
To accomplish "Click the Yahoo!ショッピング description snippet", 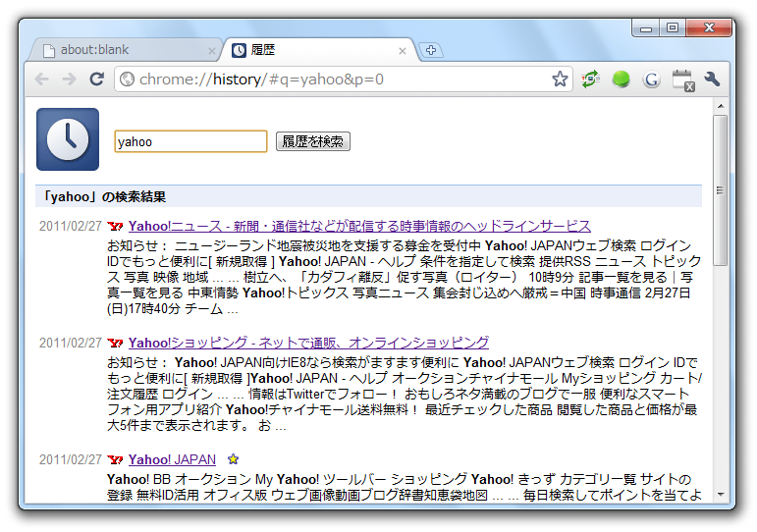I will point(405,394).
